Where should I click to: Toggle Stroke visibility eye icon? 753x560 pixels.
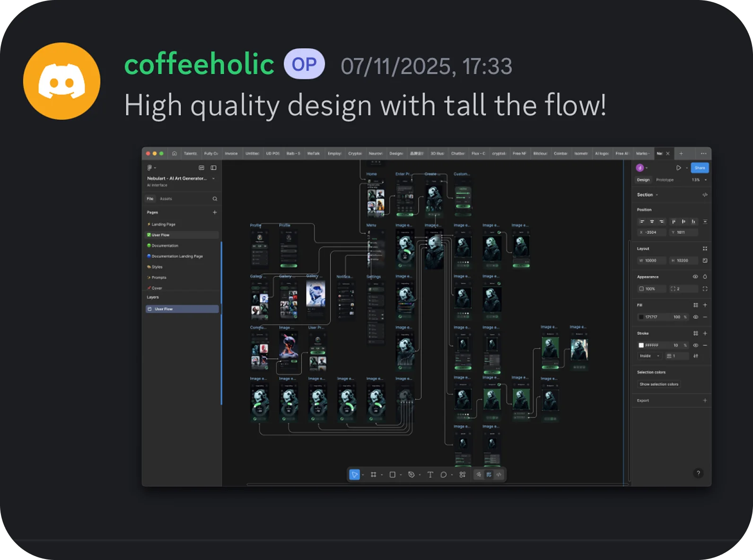pos(695,345)
